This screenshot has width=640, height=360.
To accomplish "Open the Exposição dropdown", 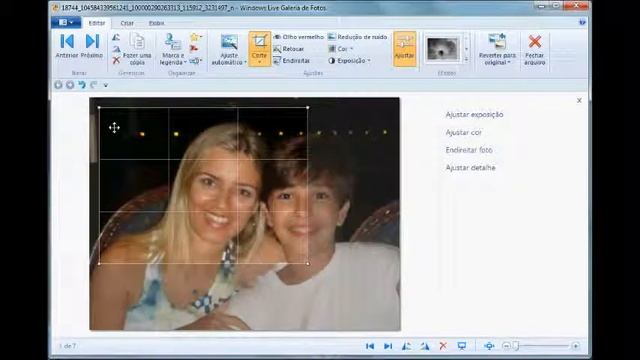I will (x=349, y=61).
